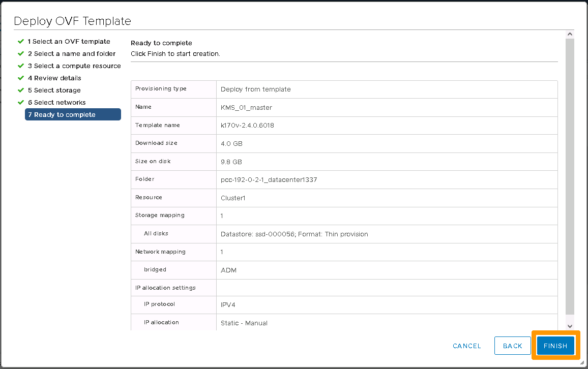Open step 2 Select a name and folder
This screenshot has width=588, height=369.
click(x=71, y=53)
